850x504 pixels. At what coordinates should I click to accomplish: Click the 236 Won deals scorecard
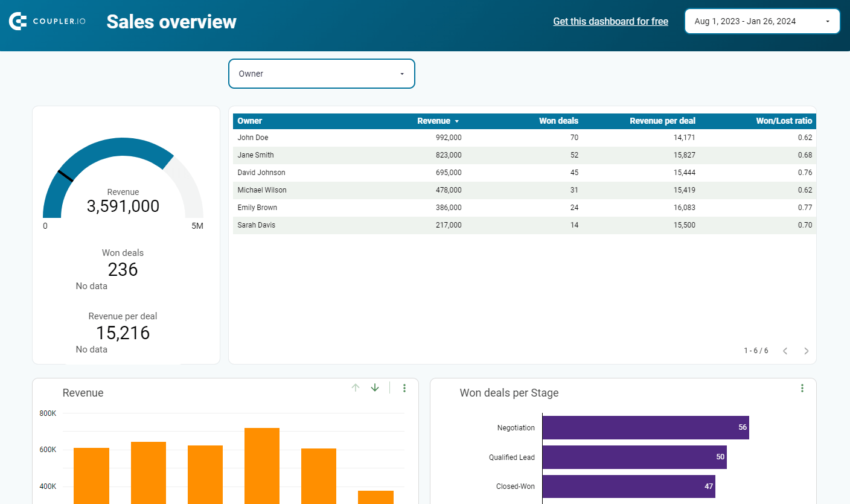click(x=123, y=269)
